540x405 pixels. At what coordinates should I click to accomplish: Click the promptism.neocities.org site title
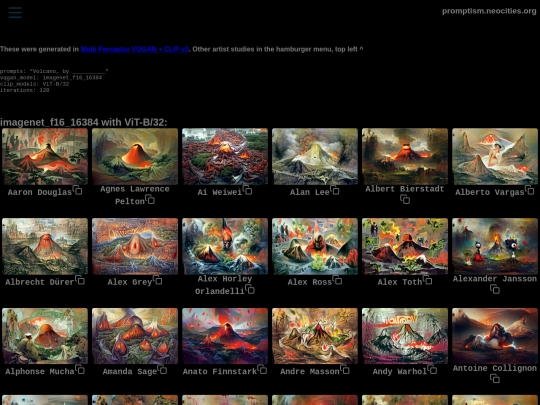point(489,11)
